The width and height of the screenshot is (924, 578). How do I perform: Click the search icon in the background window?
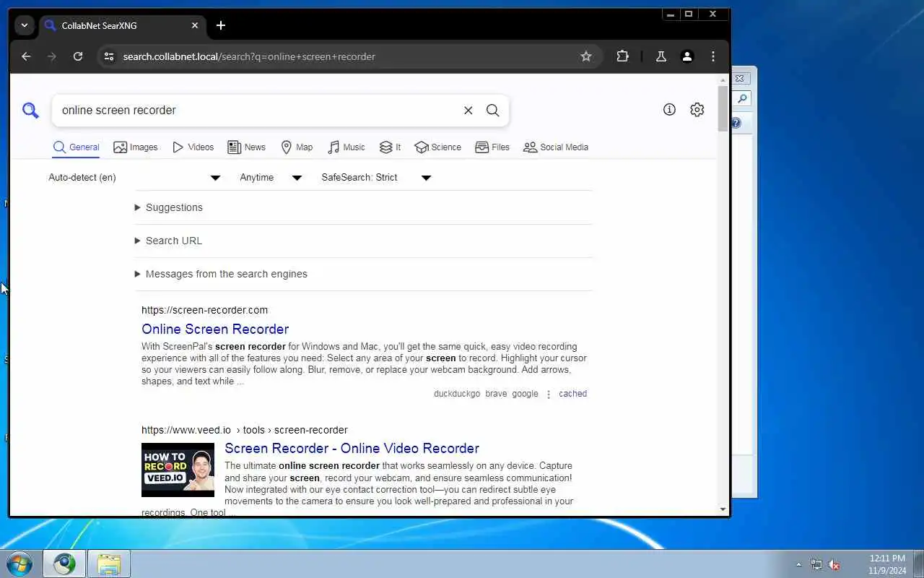coord(742,99)
